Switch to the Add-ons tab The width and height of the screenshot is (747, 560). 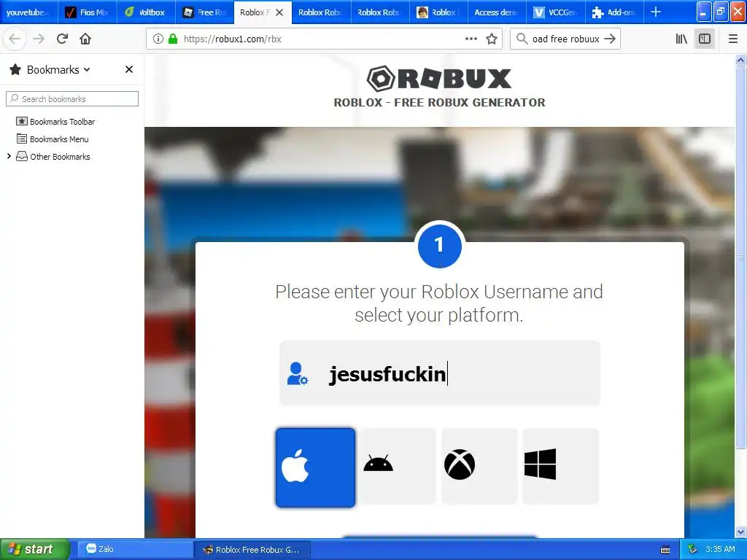click(x=614, y=12)
